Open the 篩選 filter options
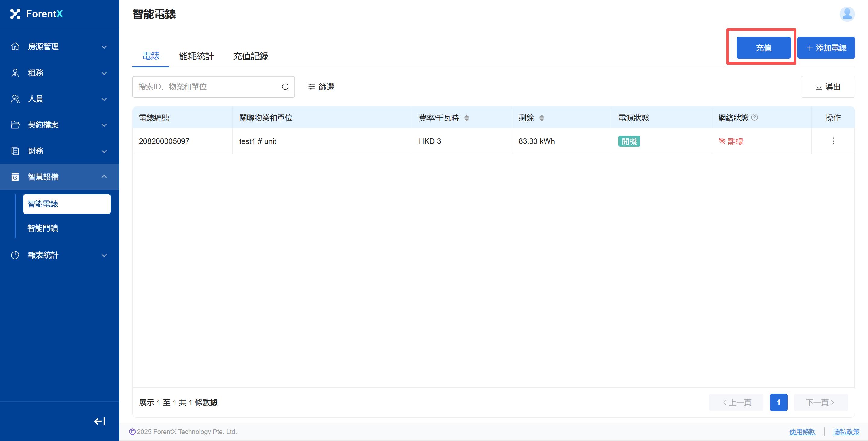This screenshot has height=441, width=868. click(321, 87)
